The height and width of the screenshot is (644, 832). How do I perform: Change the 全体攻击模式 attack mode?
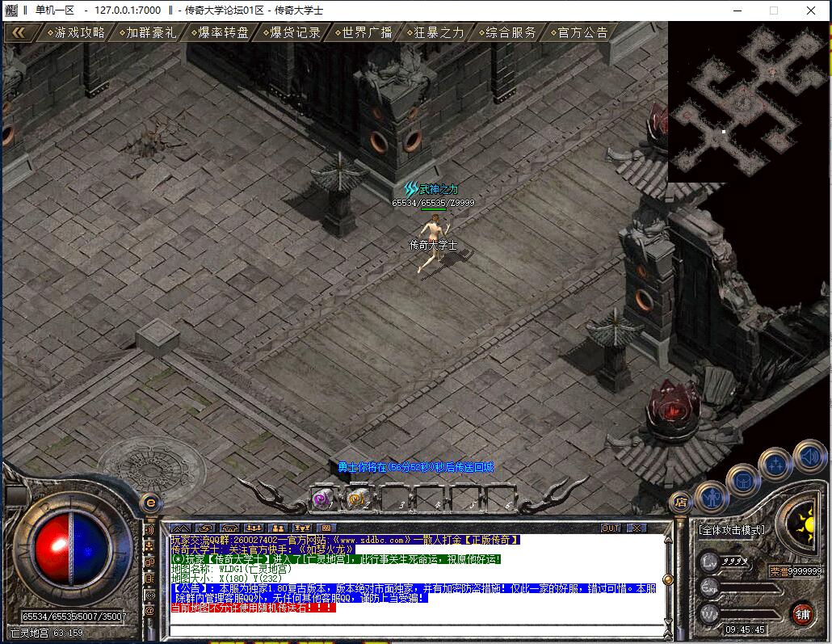732,530
